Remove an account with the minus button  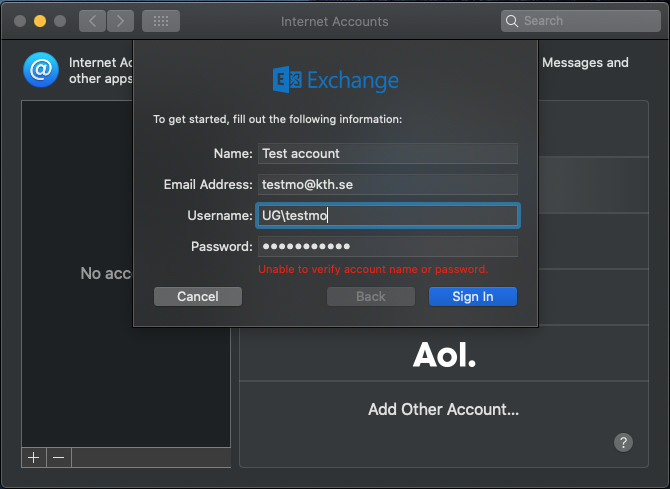pos(59,457)
